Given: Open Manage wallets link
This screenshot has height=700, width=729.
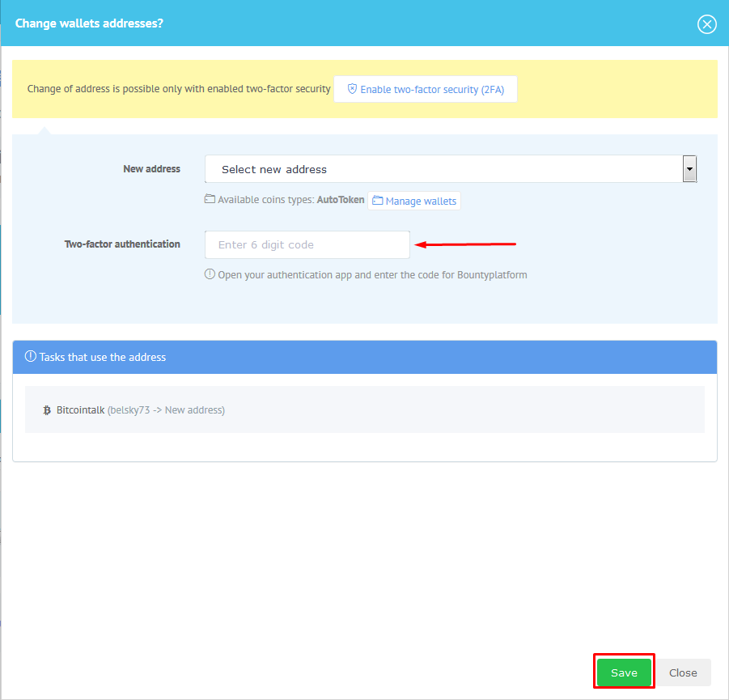Looking at the screenshot, I should [414, 201].
